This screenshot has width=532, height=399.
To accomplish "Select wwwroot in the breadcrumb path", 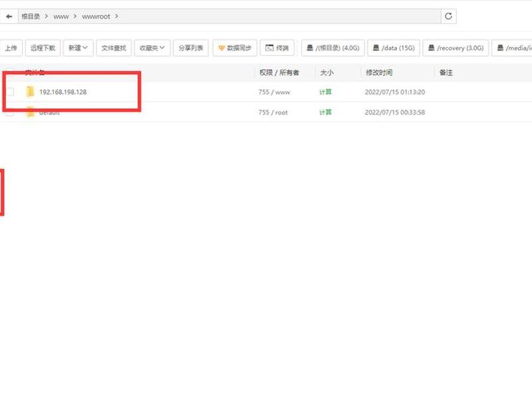I will click(x=96, y=17).
